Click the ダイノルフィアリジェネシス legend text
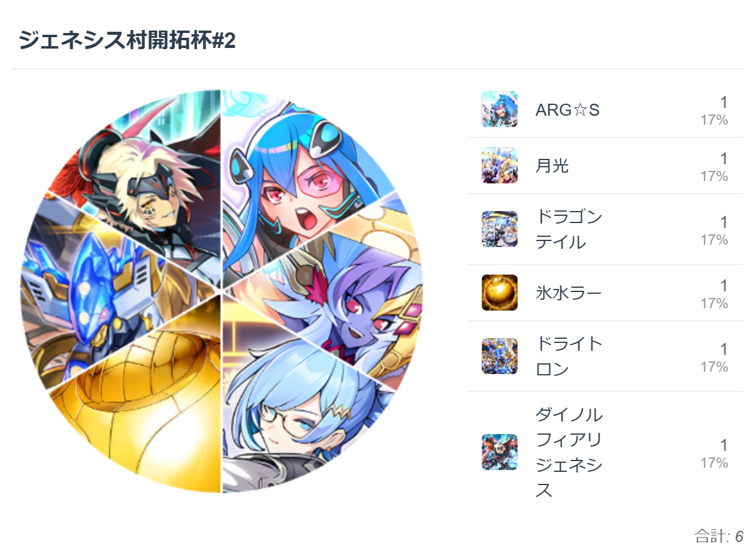 (x=568, y=452)
